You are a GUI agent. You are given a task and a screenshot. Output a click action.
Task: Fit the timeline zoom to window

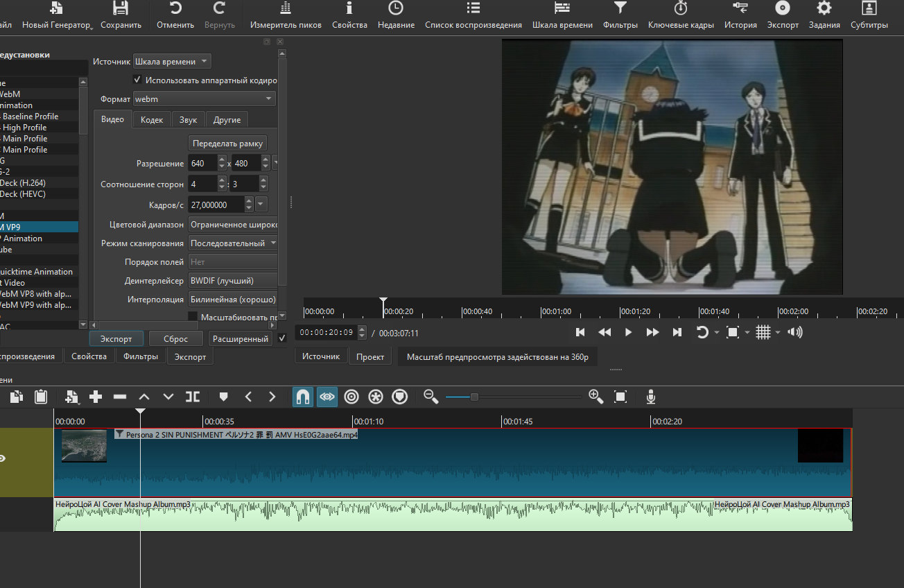[620, 397]
